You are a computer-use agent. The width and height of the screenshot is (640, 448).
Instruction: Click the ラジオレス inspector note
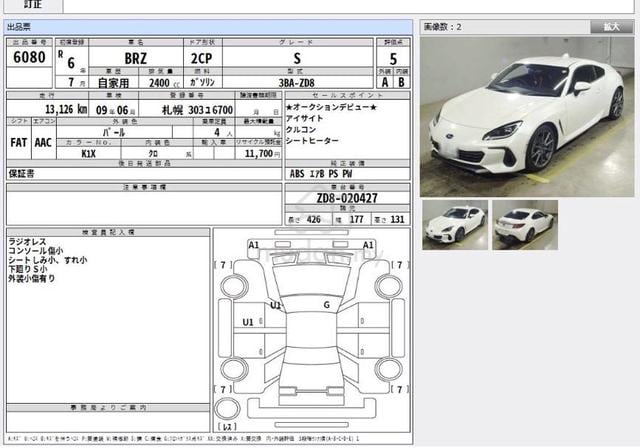point(27,242)
